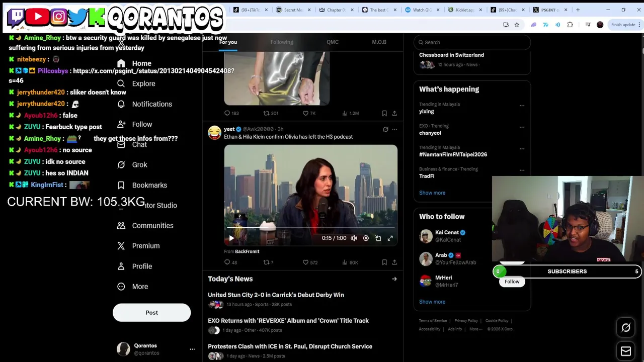The height and width of the screenshot is (362, 644).
Task: Open the yeet post author avatar
Action: tap(215, 133)
